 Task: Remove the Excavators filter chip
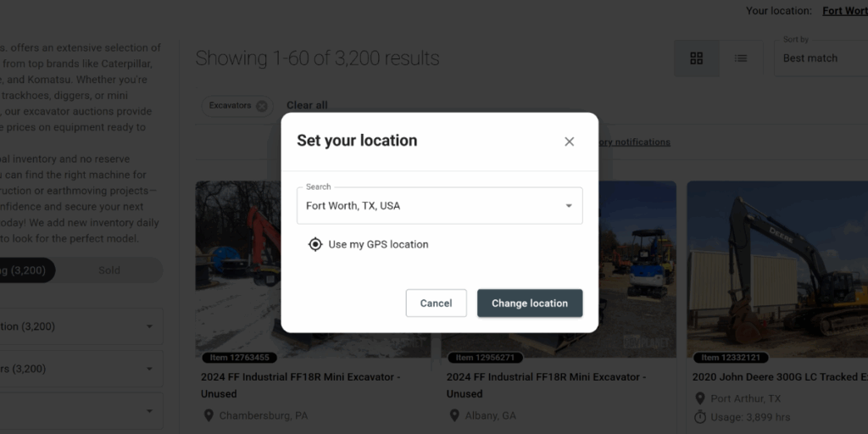click(x=262, y=106)
